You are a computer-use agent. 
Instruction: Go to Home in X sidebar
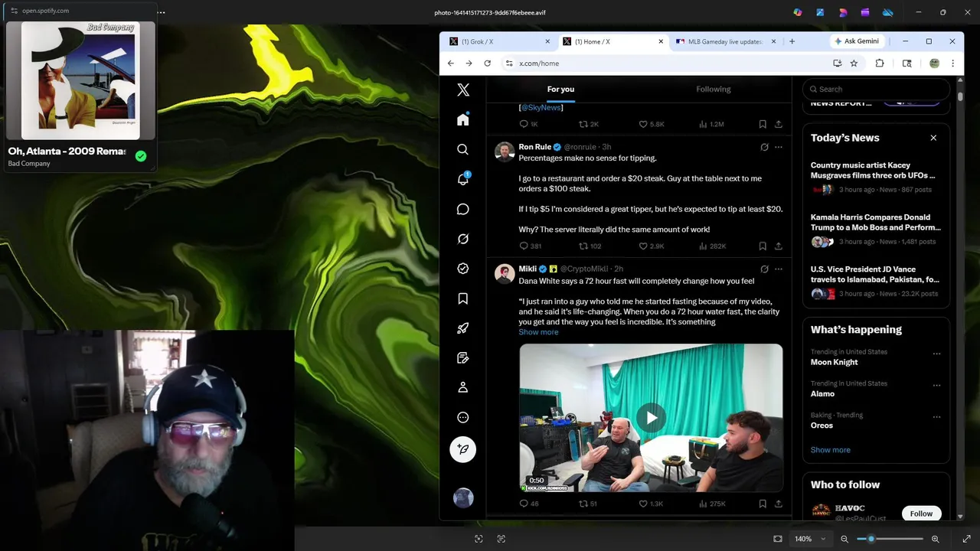463,119
